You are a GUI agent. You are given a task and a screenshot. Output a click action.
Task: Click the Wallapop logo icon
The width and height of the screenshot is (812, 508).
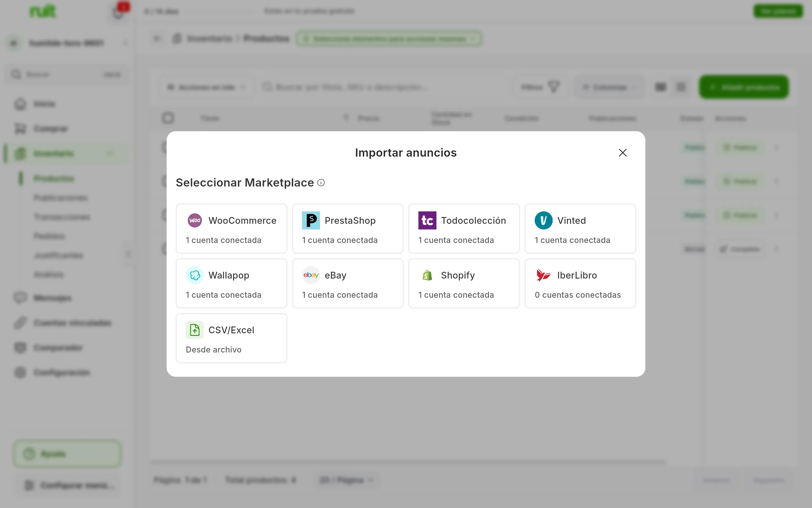click(x=195, y=275)
